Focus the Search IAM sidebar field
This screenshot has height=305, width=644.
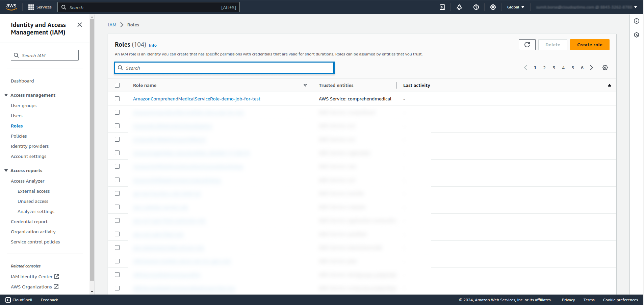tap(45, 55)
